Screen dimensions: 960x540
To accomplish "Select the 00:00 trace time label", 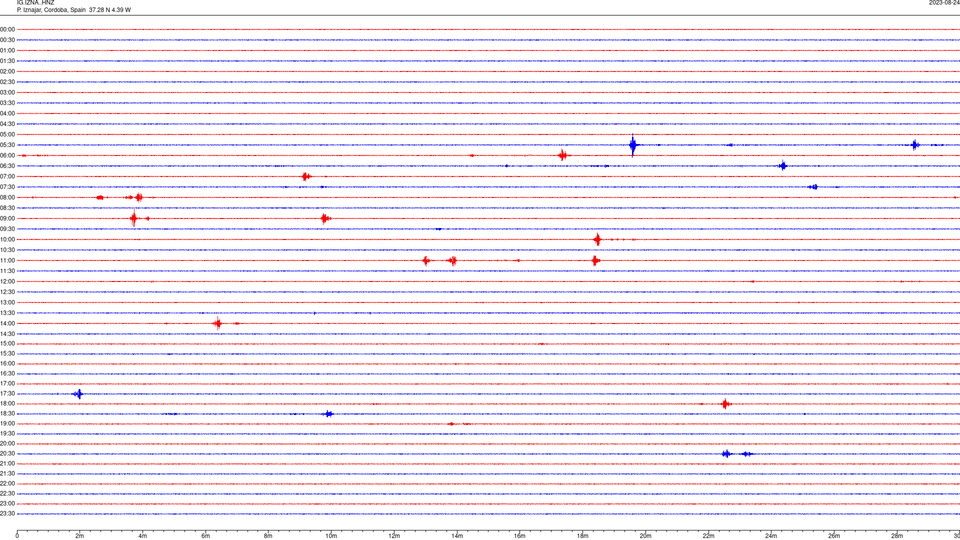I will click(7, 29).
